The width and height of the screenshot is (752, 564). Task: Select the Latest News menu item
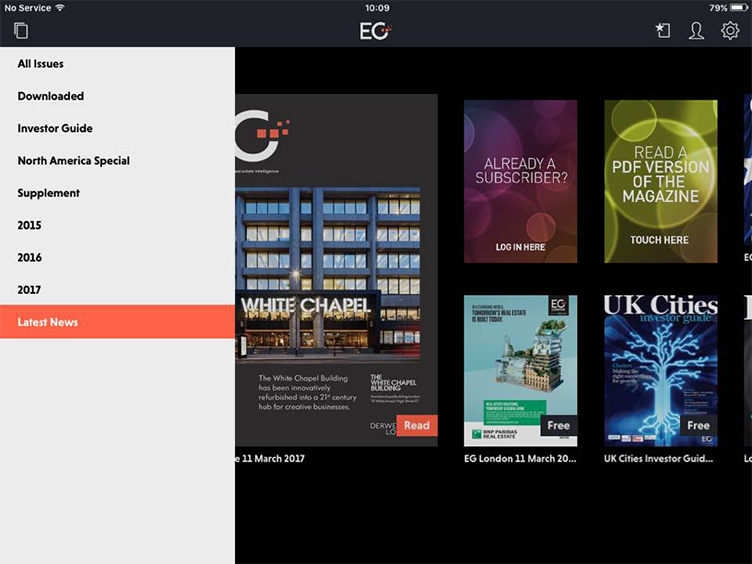118,322
